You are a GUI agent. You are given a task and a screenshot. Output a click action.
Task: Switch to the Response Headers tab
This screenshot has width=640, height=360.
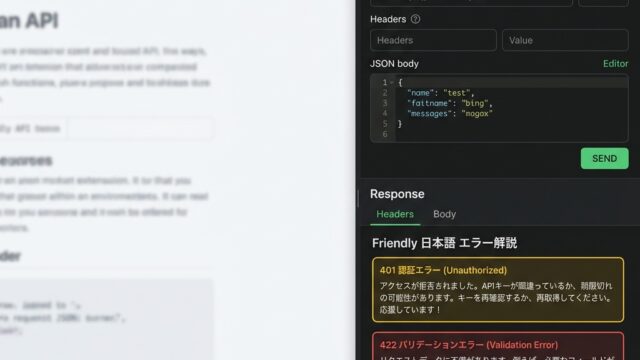(x=395, y=214)
